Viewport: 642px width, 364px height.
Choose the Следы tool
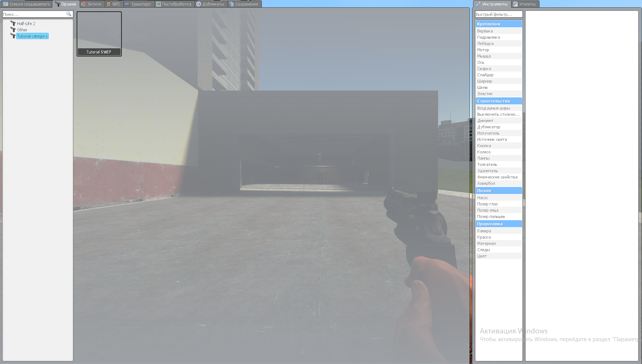[x=499, y=250]
